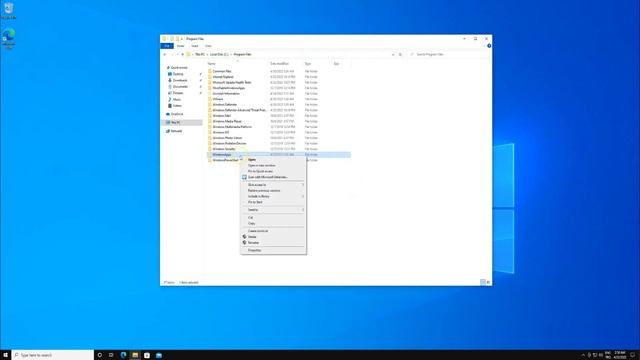Click the Back navigation arrow
Viewport: 640px width, 360px height.
(165, 54)
